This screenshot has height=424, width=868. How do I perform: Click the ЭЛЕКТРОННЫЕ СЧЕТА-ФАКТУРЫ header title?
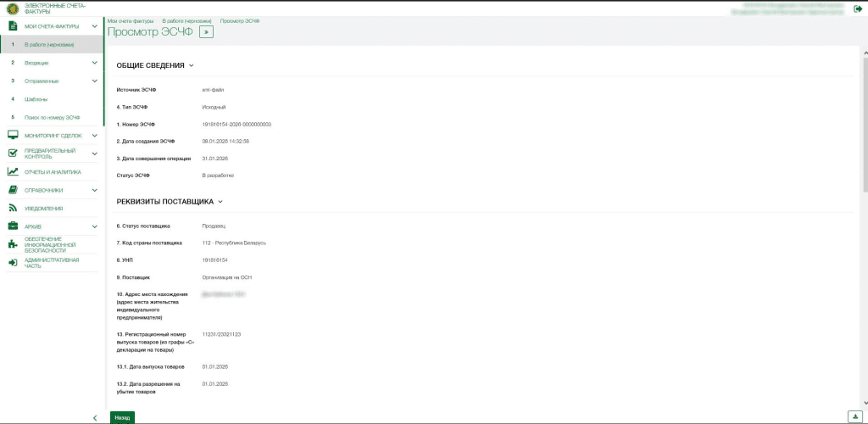click(55, 8)
